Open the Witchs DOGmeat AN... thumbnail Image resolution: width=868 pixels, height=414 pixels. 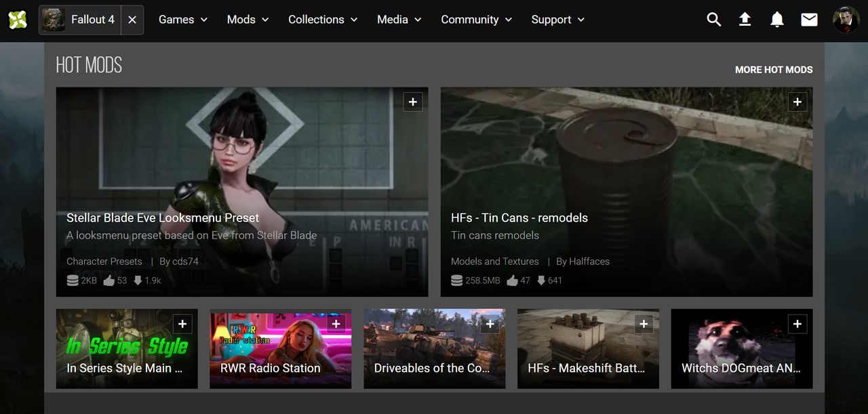[742, 349]
